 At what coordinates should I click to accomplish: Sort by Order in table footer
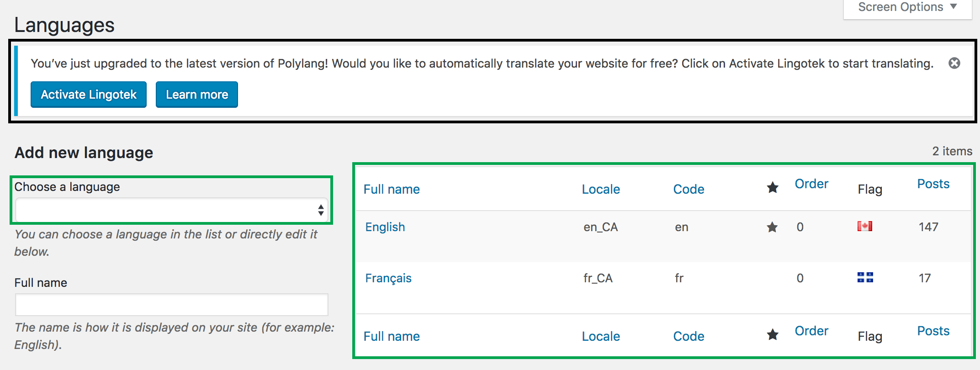[811, 331]
